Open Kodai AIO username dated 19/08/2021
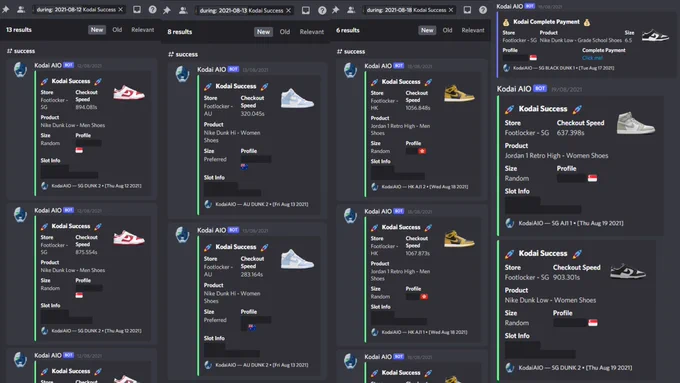Viewport: 680px width, 383px height. [514, 88]
